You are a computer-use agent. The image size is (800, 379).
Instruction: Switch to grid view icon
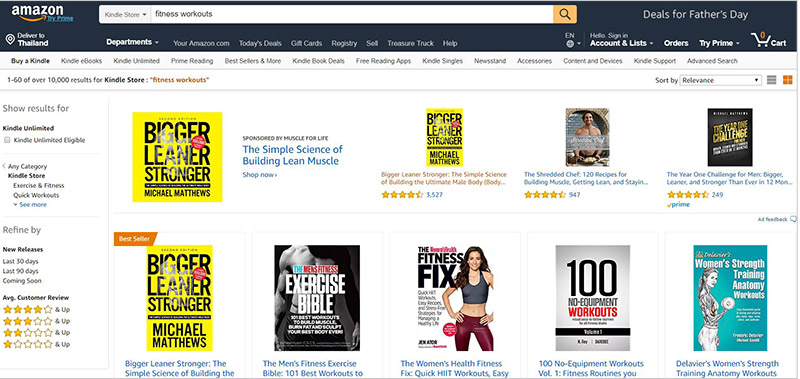pos(788,80)
